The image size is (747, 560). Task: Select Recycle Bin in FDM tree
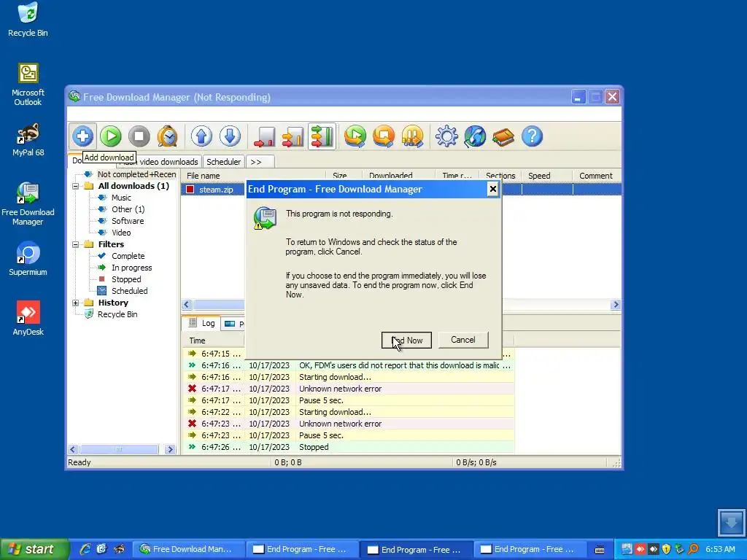click(x=117, y=314)
